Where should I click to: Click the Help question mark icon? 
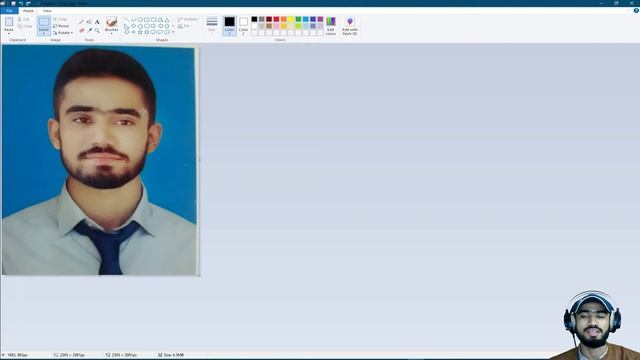636,11
